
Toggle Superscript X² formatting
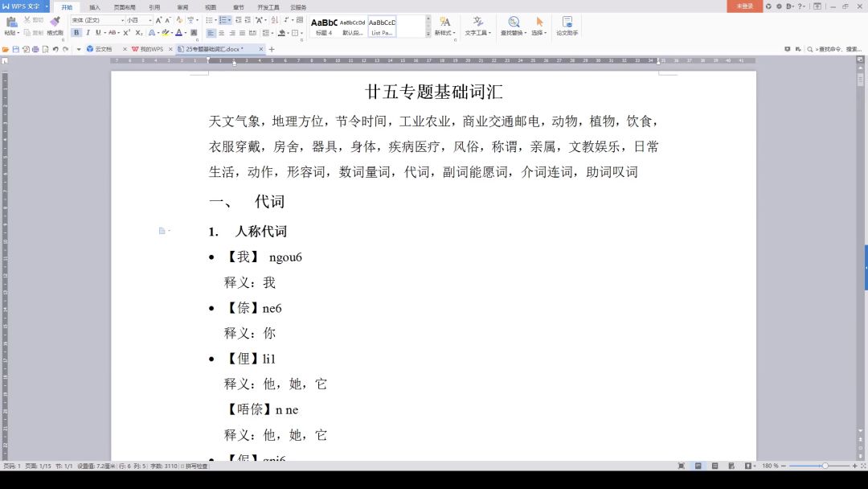click(127, 33)
